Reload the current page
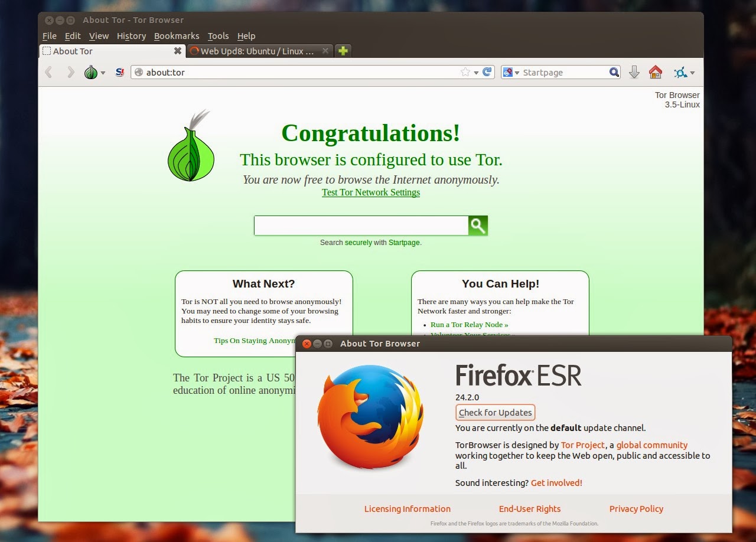 tap(487, 72)
